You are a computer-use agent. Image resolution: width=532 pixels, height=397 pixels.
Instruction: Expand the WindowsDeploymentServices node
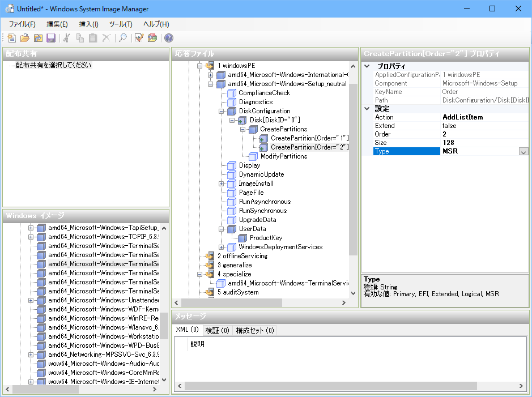pos(221,247)
